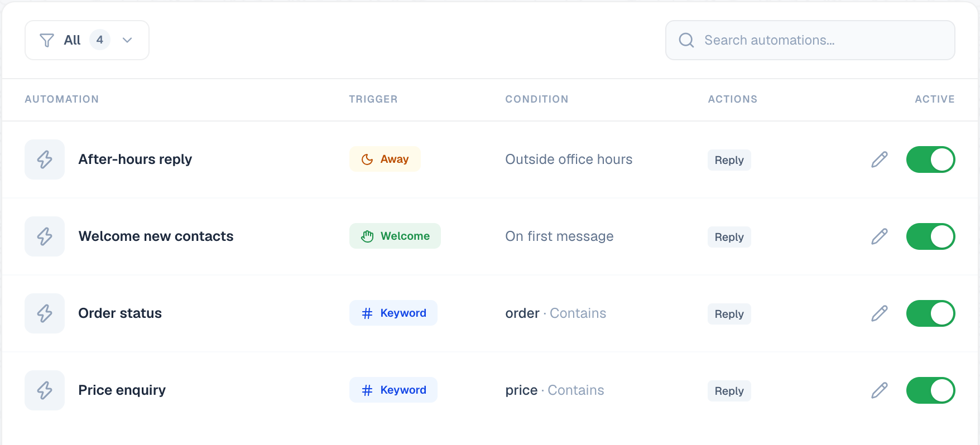Expand the All filter dropdown chevron
The height and width of the screenshot is (445, 980).
tap(127, 40)
